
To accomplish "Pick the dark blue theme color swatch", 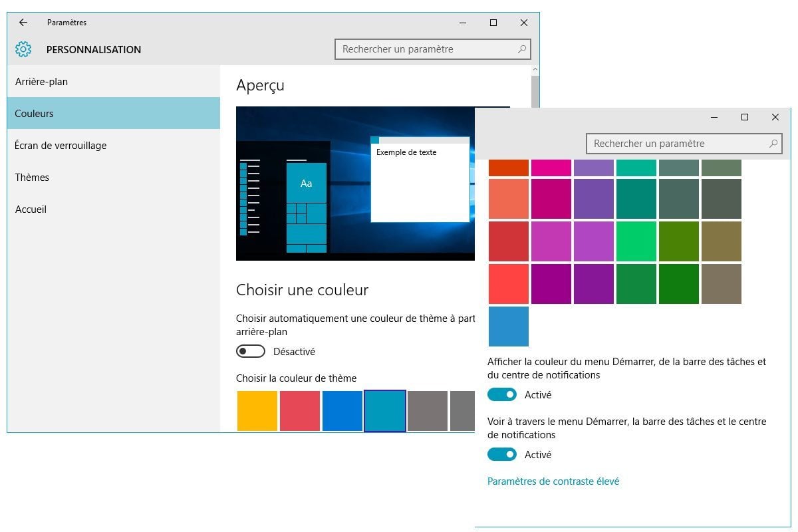I will pyautogui.click(x=342, y=411).
